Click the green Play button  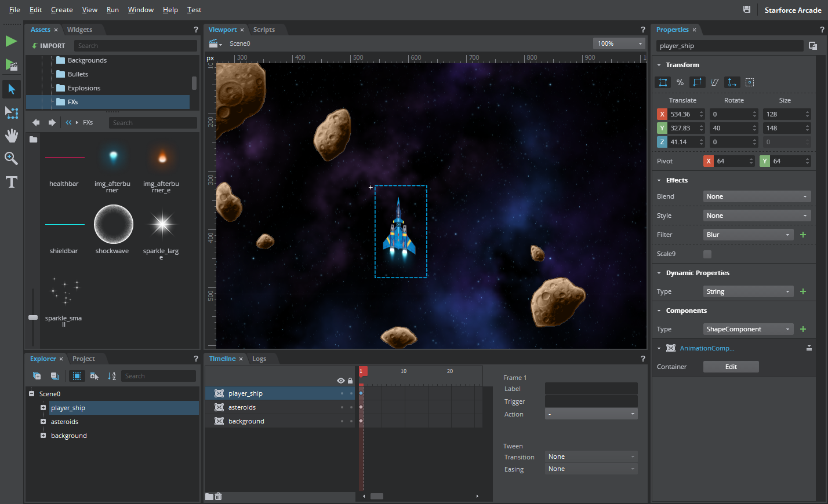click(x=11, y=41)
